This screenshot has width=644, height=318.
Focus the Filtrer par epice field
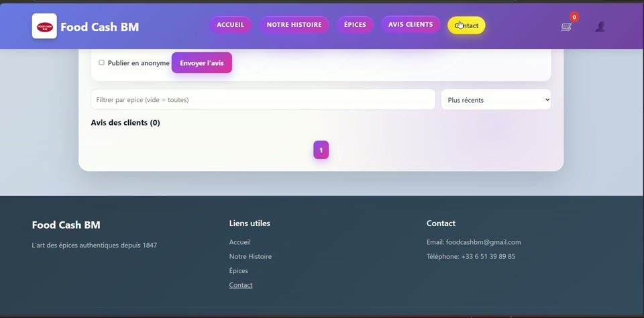263,100
